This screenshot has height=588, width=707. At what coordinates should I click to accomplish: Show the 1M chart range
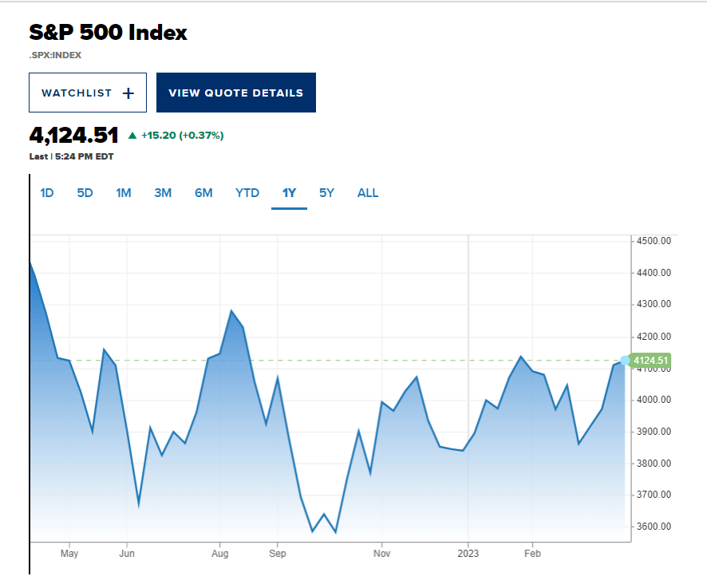point(124,193)
